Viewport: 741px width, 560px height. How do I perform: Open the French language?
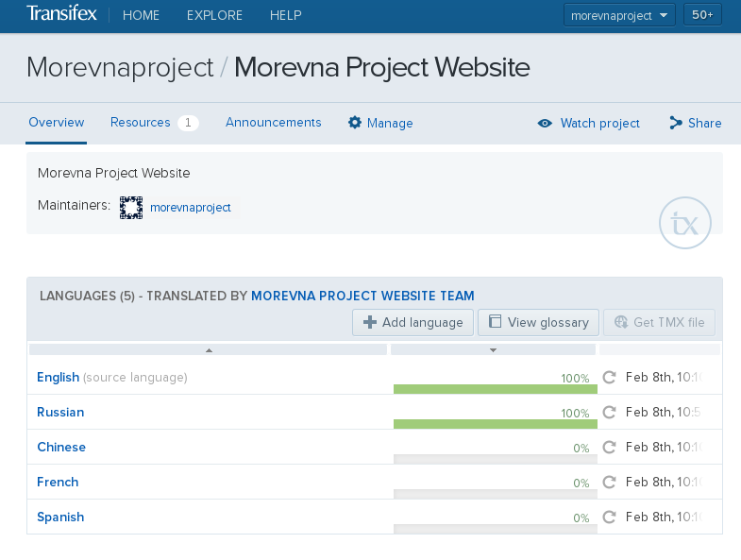(58, 483)
